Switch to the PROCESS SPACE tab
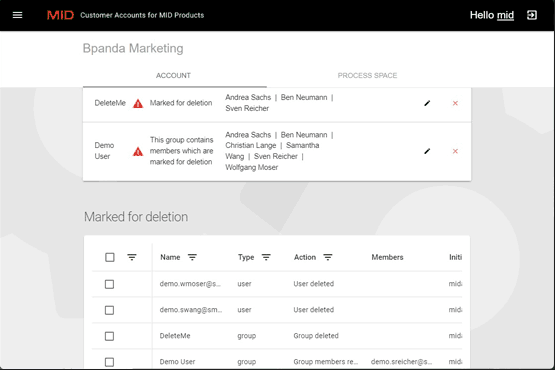Viewport: 555px width, 370px height. tap(367, 75)
